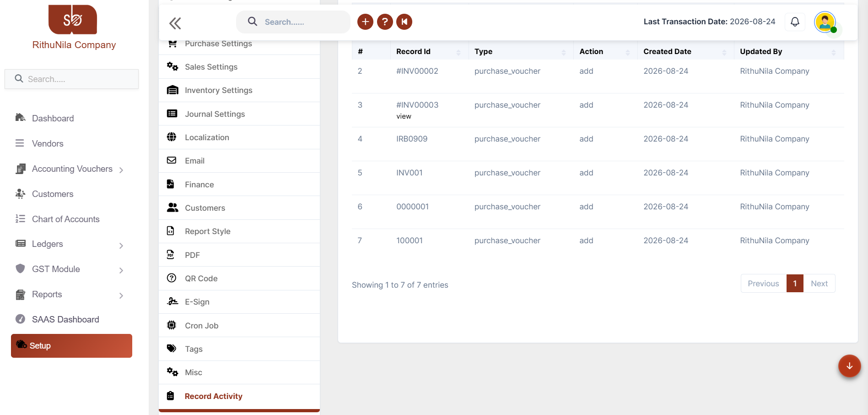Click the Tags icon
The width and height of the screenshot is (868, 415).
pyautogui.click(x=172, y=348)
